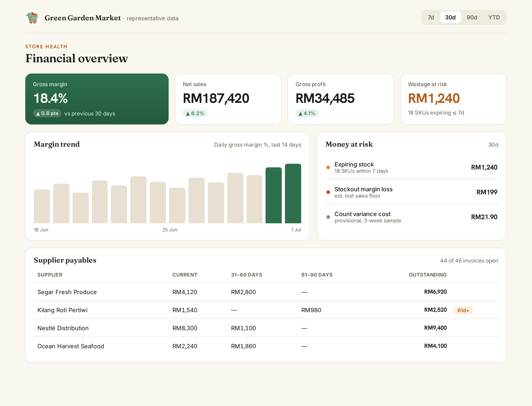Click the Supplier payables heading
Image resolution: width=532 pixels, height=406 pixels.
tap(65, 260)
